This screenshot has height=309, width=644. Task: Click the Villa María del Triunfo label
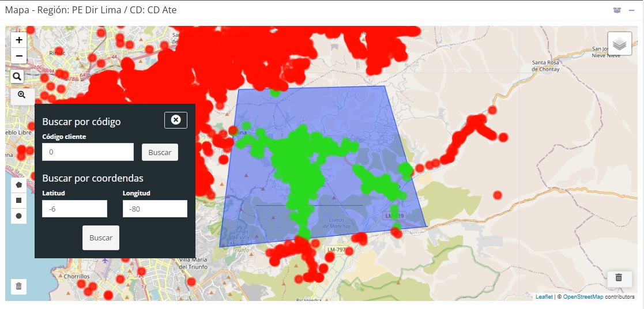click(194, 263)
